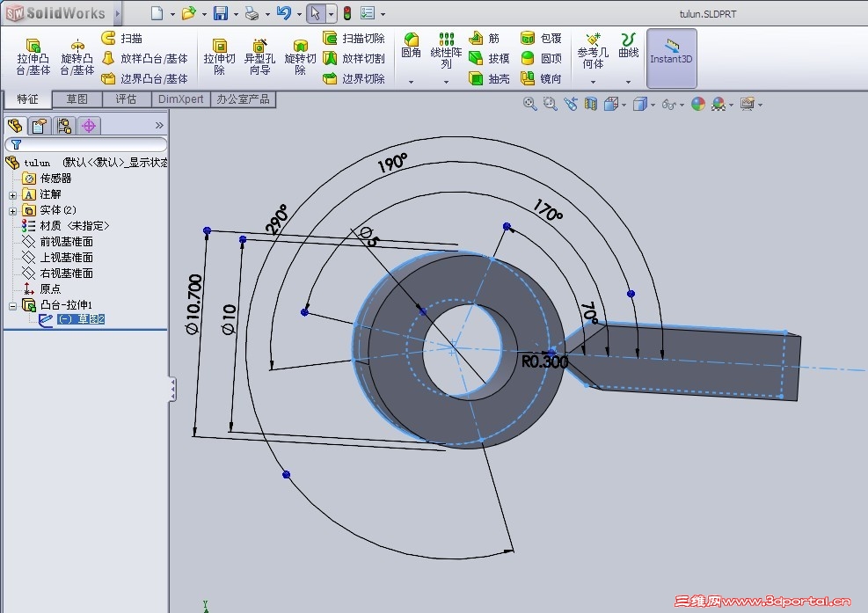
Task: Expand the 实体(2) solid bodies node
Action: (x=12, y=211)
